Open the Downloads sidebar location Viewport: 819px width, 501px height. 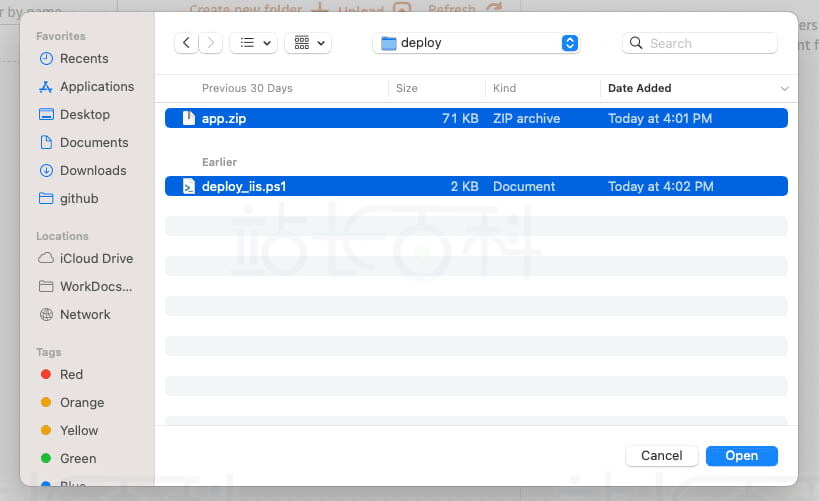tap(93, 171)
